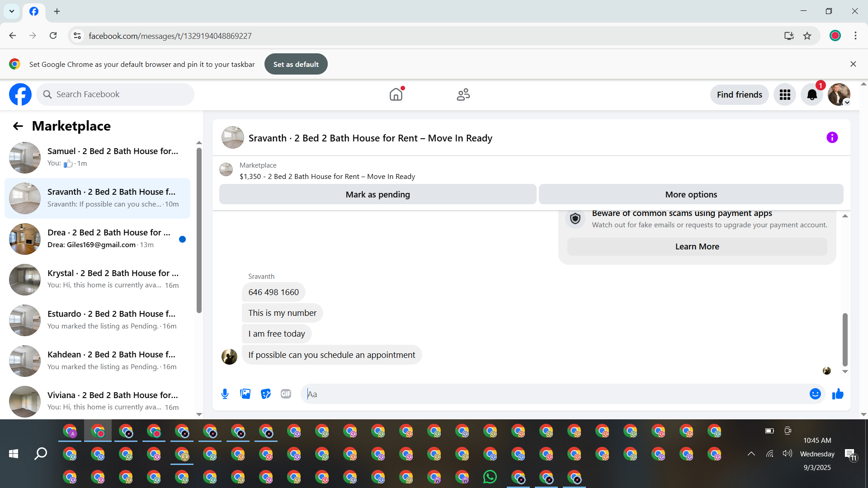
Task: Open the Chrome profile icon
Action: [x=835, y=36]
